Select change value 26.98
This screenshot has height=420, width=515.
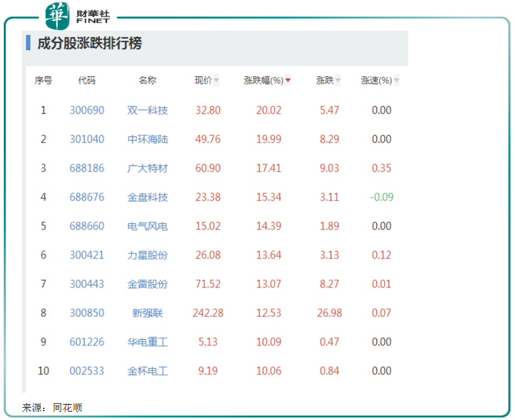(330, 312)
